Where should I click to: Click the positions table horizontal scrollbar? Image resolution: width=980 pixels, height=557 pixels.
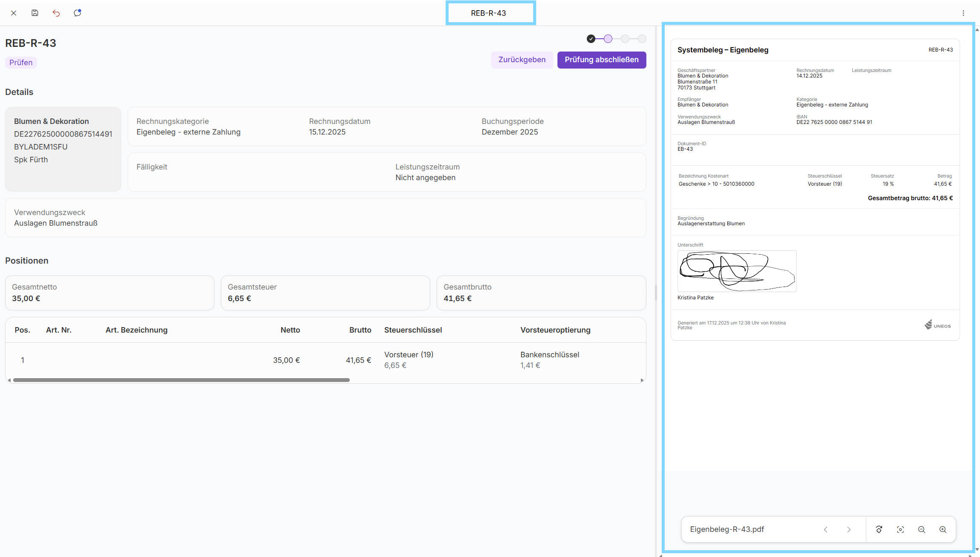(181, 380)
